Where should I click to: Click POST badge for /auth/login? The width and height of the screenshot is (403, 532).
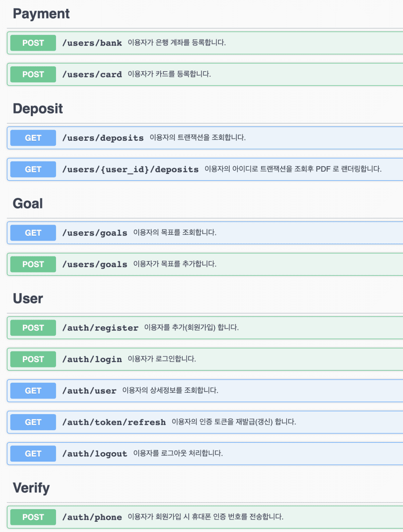[33, 359]
